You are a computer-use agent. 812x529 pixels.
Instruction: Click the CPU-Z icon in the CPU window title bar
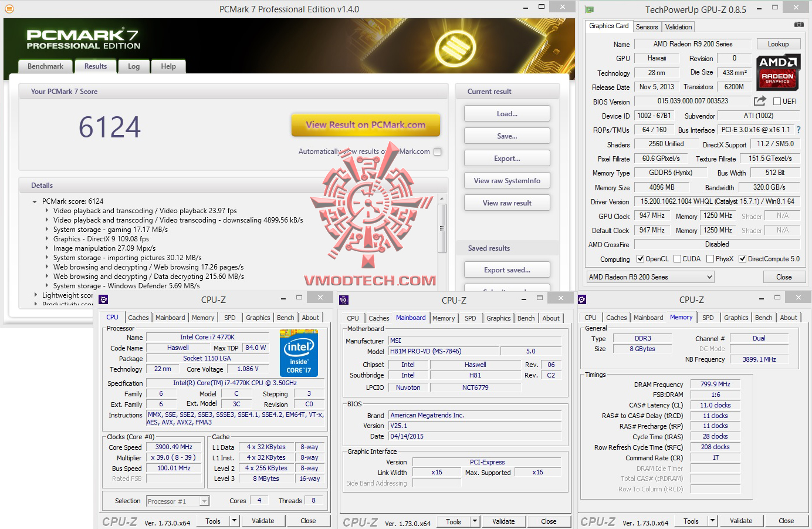pyautogui.click(x=103, y=298)
